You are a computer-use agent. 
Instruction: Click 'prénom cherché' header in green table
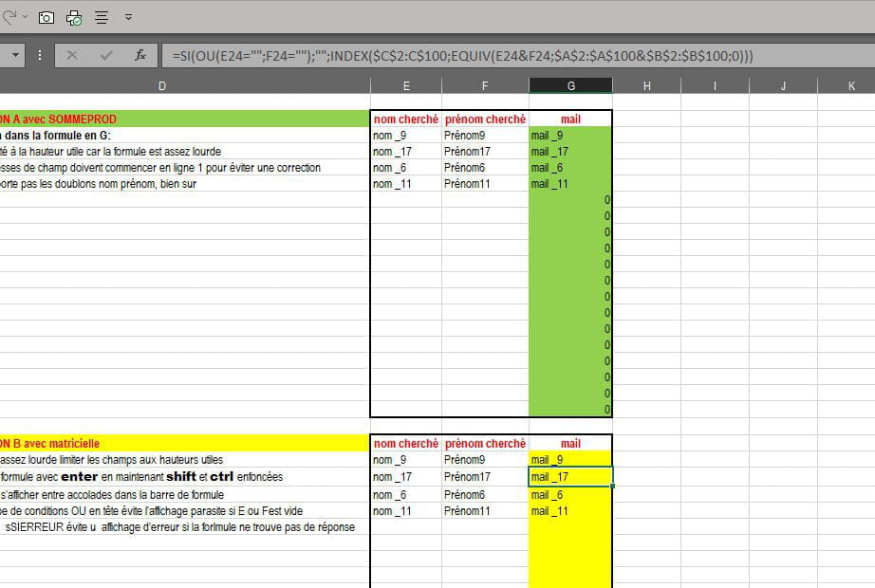point(485,119)
